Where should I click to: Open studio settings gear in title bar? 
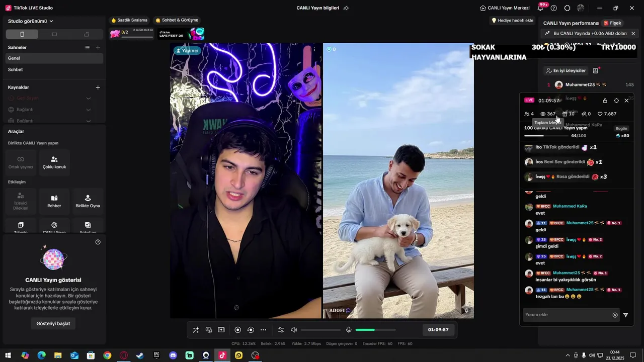pyautogui.click(x=567, y=8)
